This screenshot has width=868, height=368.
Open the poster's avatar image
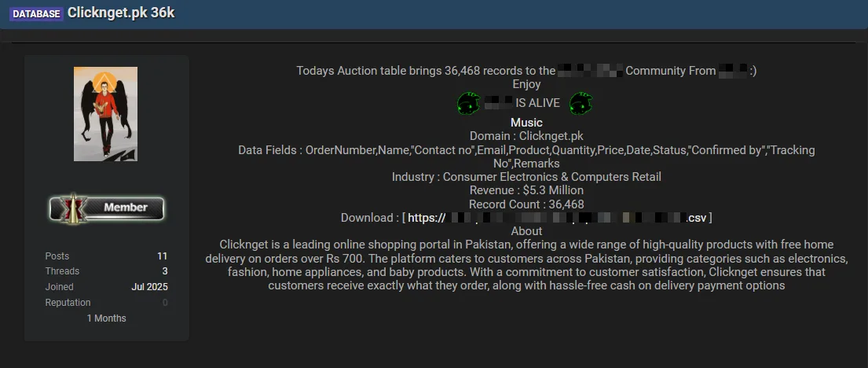tap(105, 114)
